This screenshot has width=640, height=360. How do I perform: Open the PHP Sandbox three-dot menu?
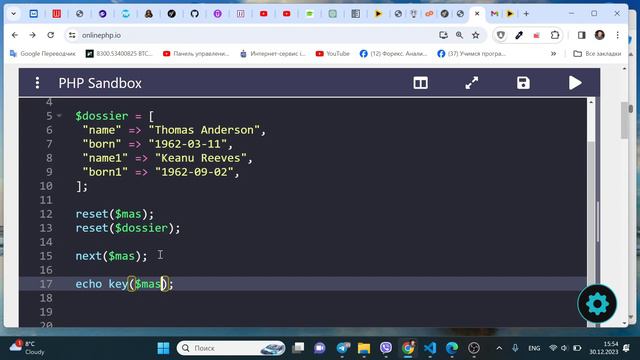37,83
